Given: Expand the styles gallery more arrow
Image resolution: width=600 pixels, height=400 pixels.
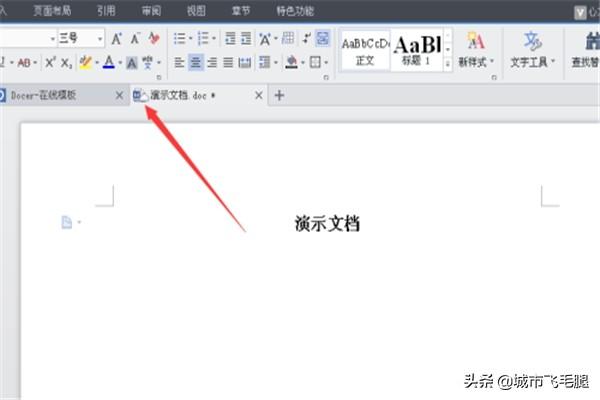Looking at the screenshot, I should pyautogui.click(x=448, y=64).
